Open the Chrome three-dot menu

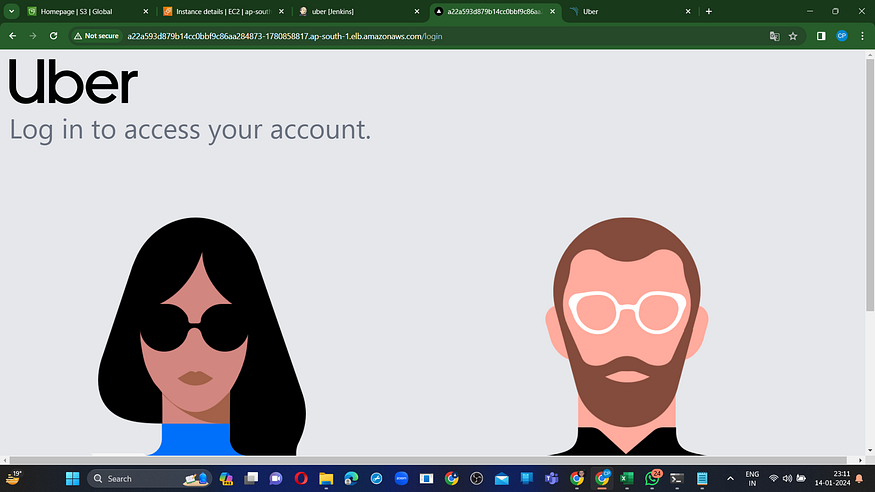coord(862,36)
